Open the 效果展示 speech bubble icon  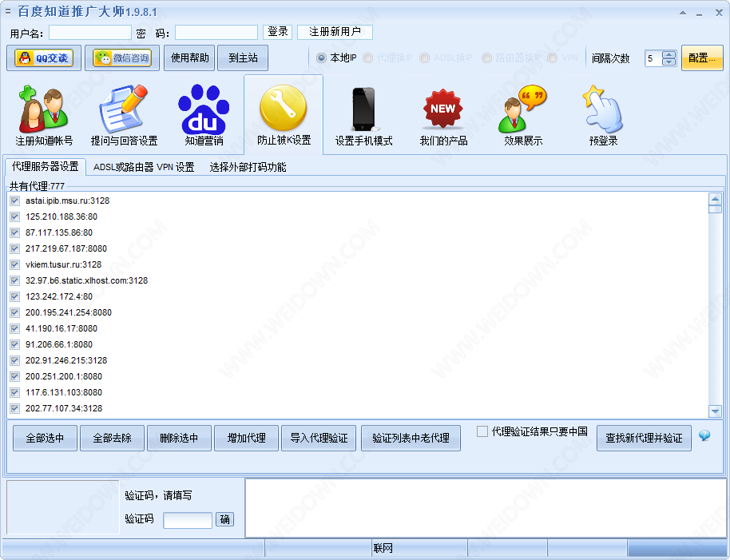coord(523,110)
